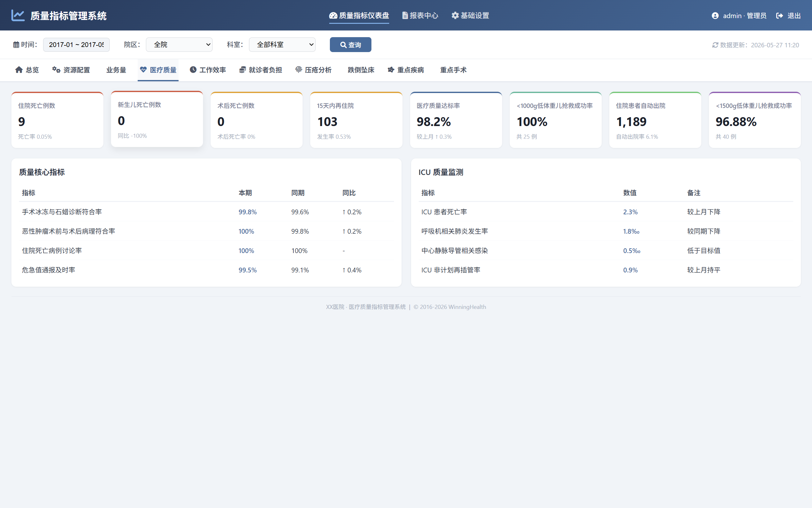
Task: Click the 手术冰冻与石蜡诊断符合率 row label
Action: [x=62, y=212]
